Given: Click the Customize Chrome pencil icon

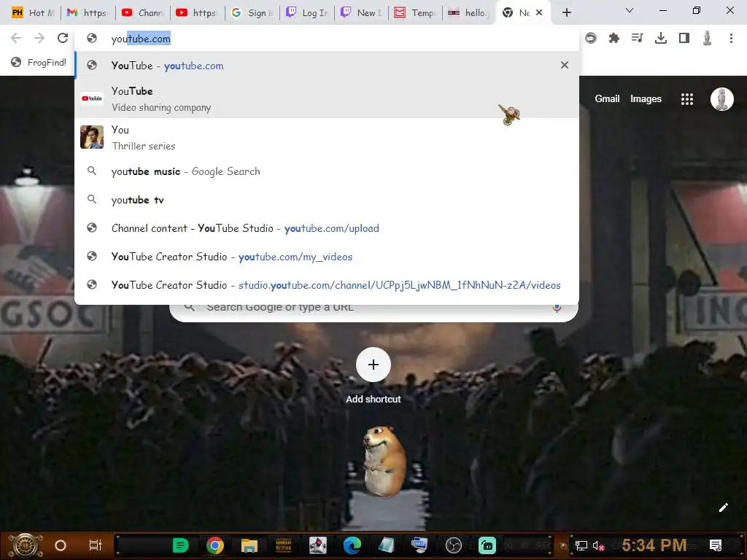Looking at the screenshot, I should click(x=723, y=507).
